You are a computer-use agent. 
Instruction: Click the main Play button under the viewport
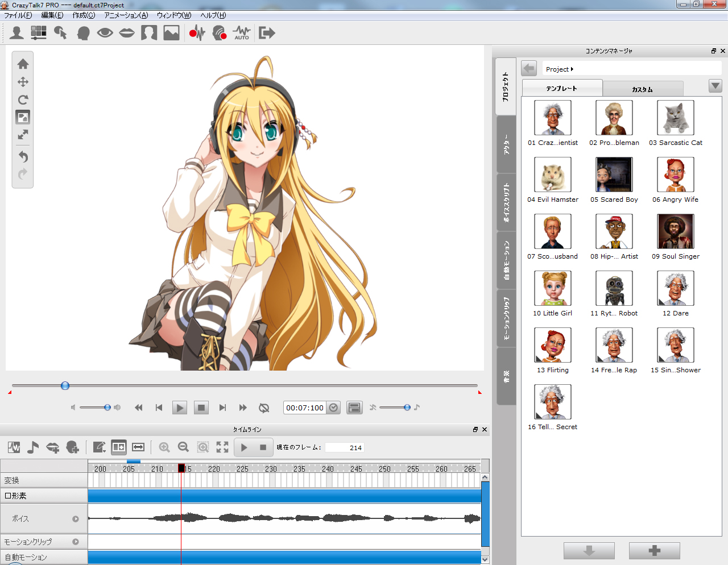tap(180, 408)
